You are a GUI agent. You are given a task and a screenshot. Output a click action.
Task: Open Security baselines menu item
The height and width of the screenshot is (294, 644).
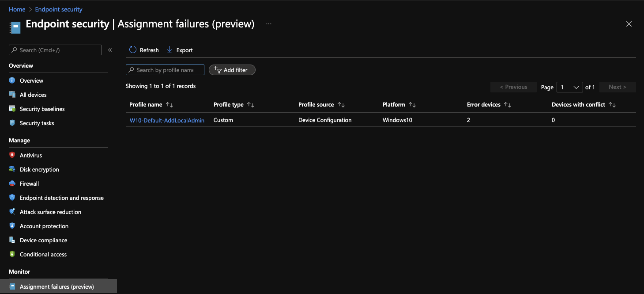(42, 109)
